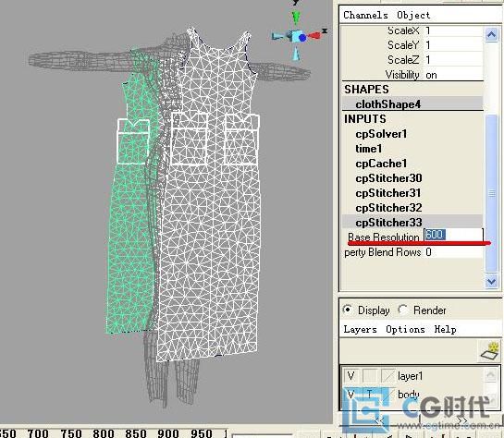This screenshot has width=504, height=438.
Task: Select the cpStitcher32 input node
Action: pyautogui.click(x=388, y=208)
